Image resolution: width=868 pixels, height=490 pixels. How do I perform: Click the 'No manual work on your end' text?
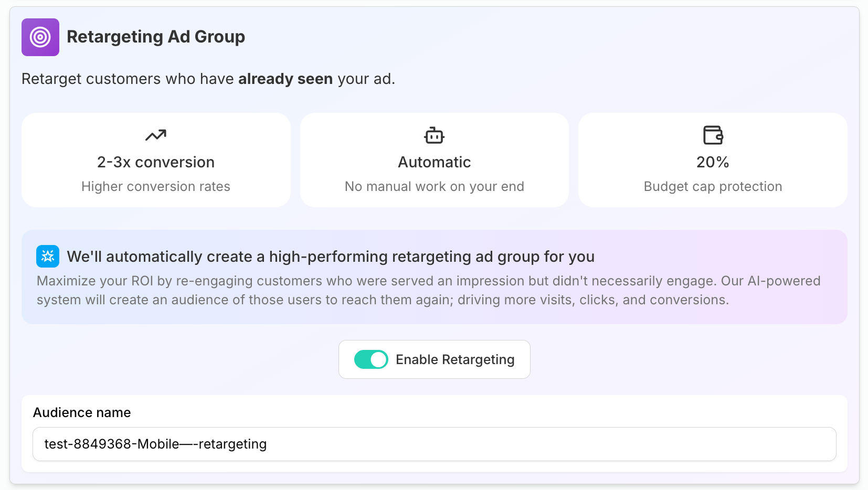click(434, 186)
